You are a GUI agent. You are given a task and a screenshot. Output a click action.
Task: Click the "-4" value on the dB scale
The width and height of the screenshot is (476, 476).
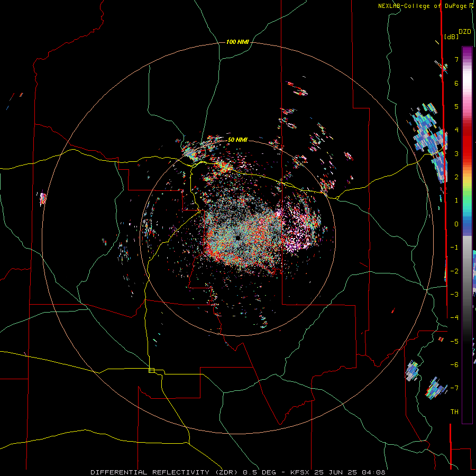454,318
